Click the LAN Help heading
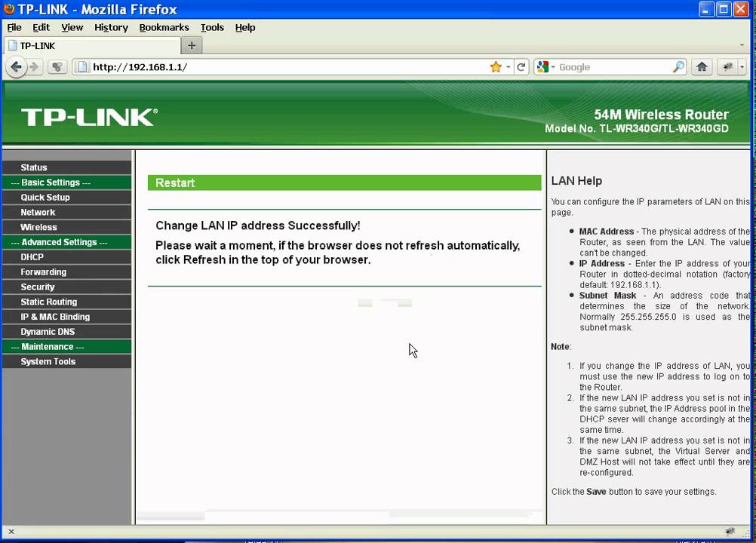Viewport: 756px width, 543px height. [x=576, y=181]
